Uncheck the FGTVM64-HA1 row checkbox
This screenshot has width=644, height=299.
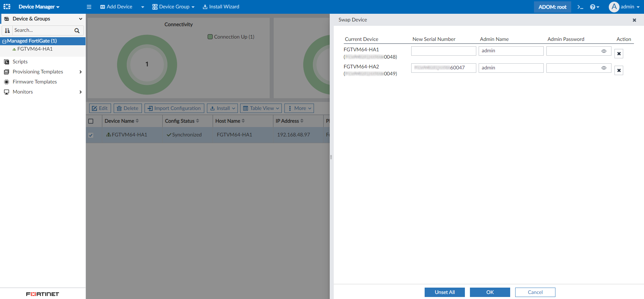click(91, 135)
